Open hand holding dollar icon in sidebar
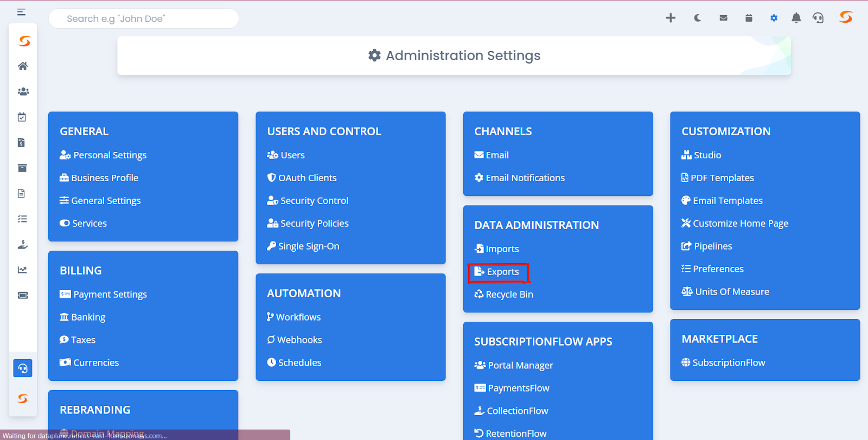The image size is (868, 440). point(23,245)
